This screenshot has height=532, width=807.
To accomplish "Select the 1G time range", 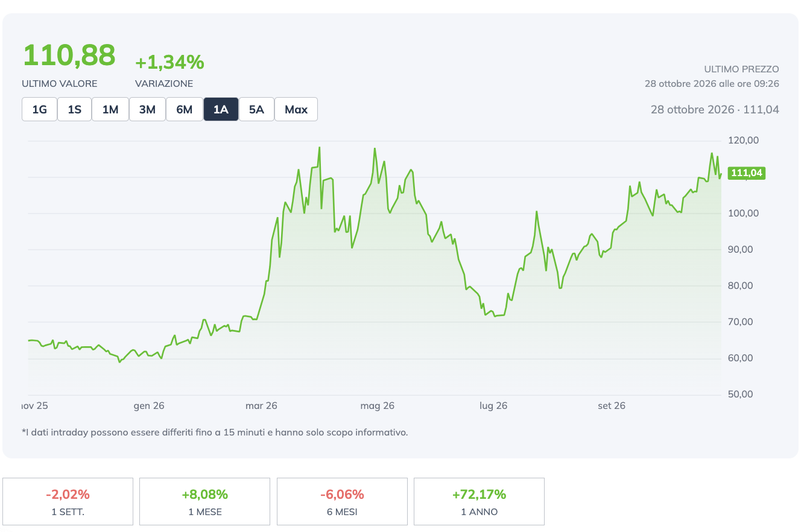I will tap(39, 109).
